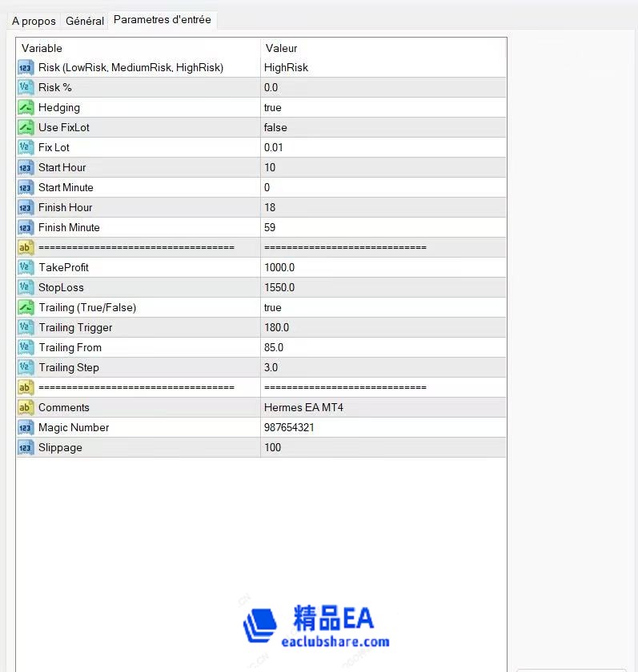
Task: Select the Magic Number variable name
Action: click(x=74, y=428)
